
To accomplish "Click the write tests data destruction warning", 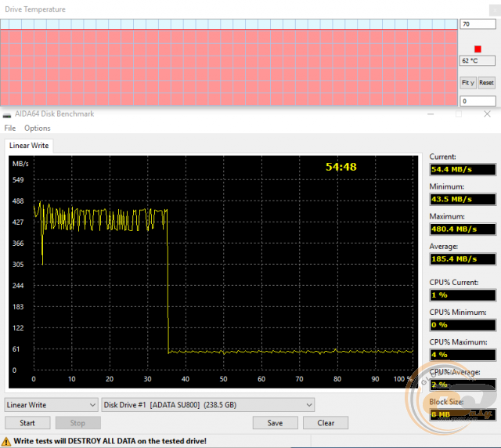I will [x=110, y=441].
